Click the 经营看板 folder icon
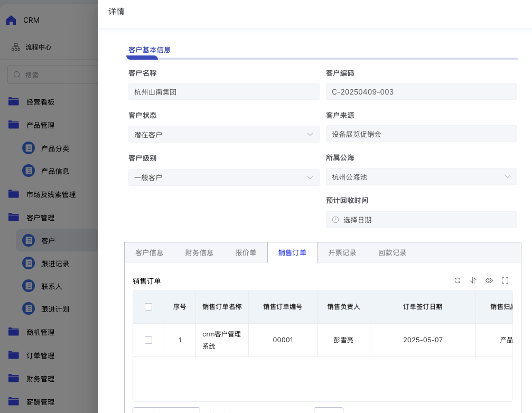This screenshot has width=532, height=413. tap(14, 101)
